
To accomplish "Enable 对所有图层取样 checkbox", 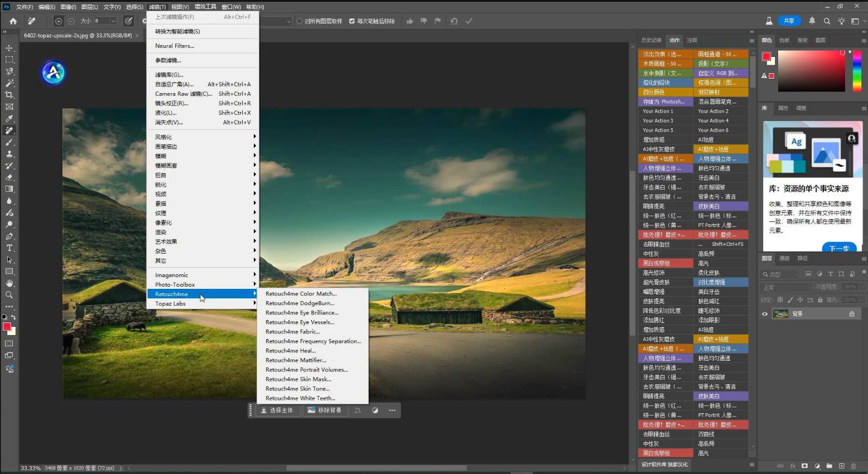I will coord(300,21).
